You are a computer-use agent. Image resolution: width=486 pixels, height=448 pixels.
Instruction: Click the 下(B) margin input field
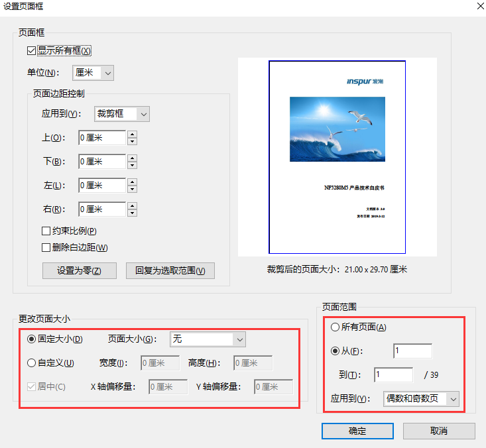click(x=102, y=162)
